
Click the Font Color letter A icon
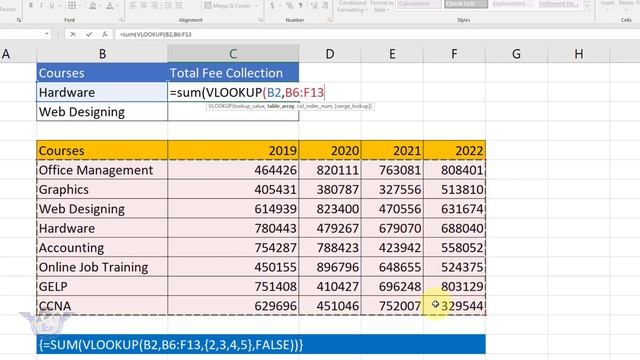[109, 5]
